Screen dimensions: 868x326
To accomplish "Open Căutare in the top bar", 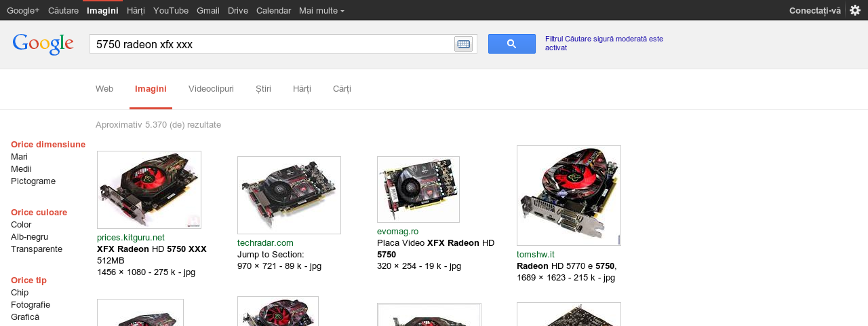I will coord(63,10).
